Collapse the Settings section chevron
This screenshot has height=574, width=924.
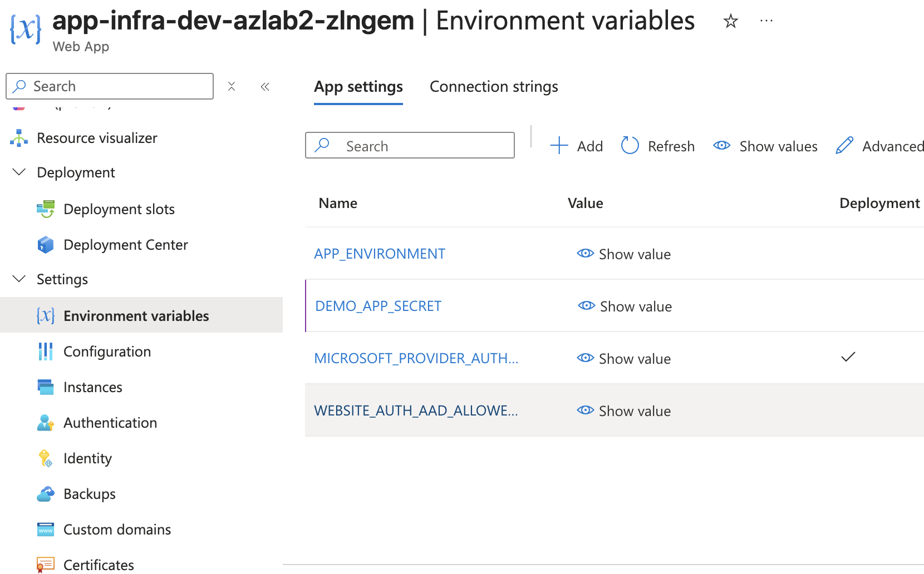[19, 279]
